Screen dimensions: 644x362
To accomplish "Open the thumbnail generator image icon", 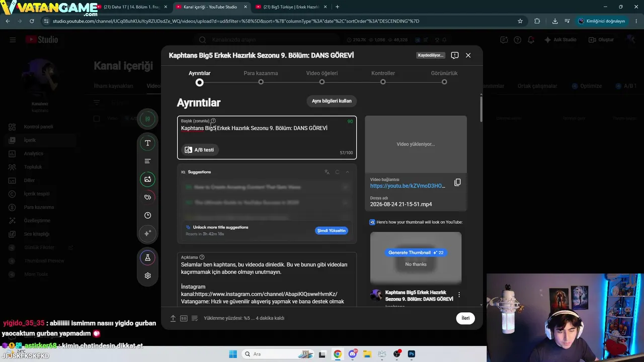I will [147, 179].
